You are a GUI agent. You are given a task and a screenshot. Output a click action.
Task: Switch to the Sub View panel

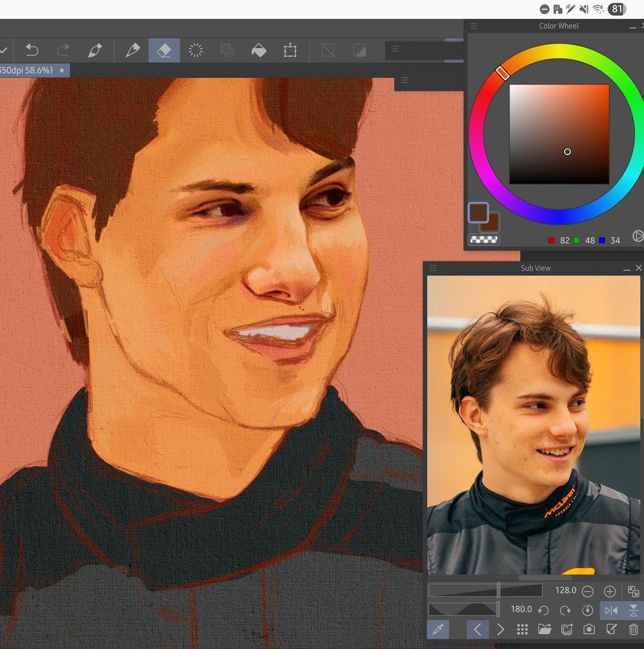coord(536,267)
